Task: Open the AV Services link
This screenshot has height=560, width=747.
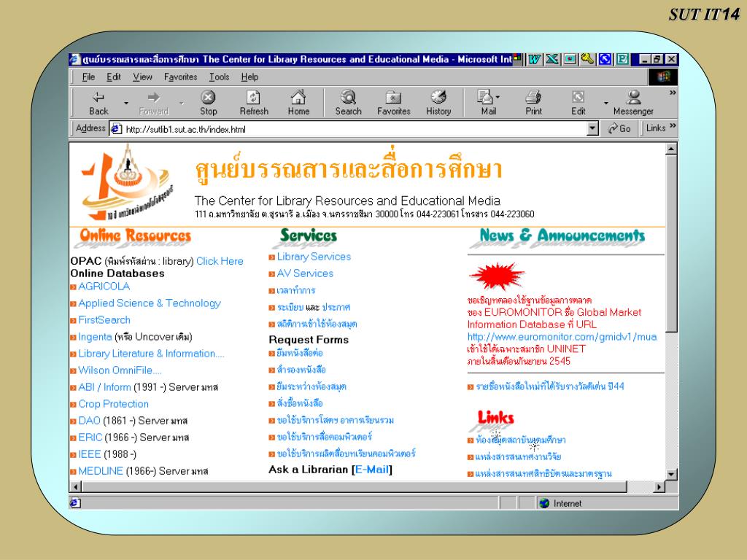Action: [x=305, y=273]
